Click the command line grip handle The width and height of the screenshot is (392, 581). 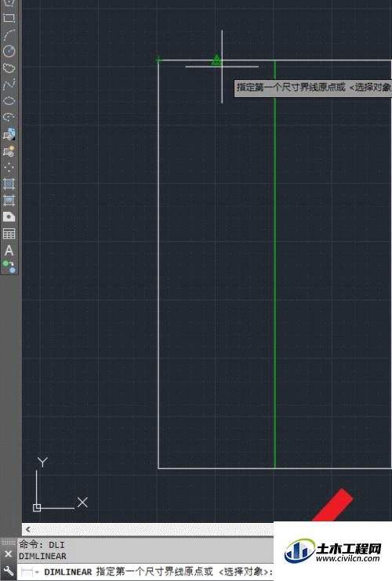(8, 543)
